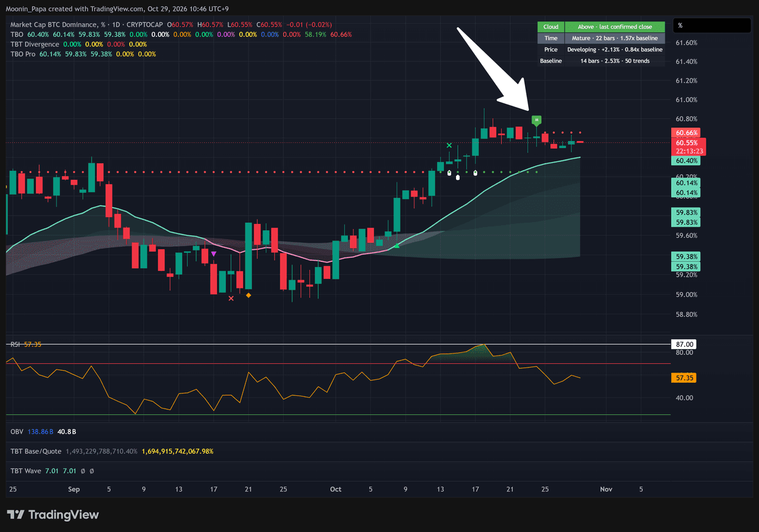Click the Cloud row in the status table

(x=601, y=27)
